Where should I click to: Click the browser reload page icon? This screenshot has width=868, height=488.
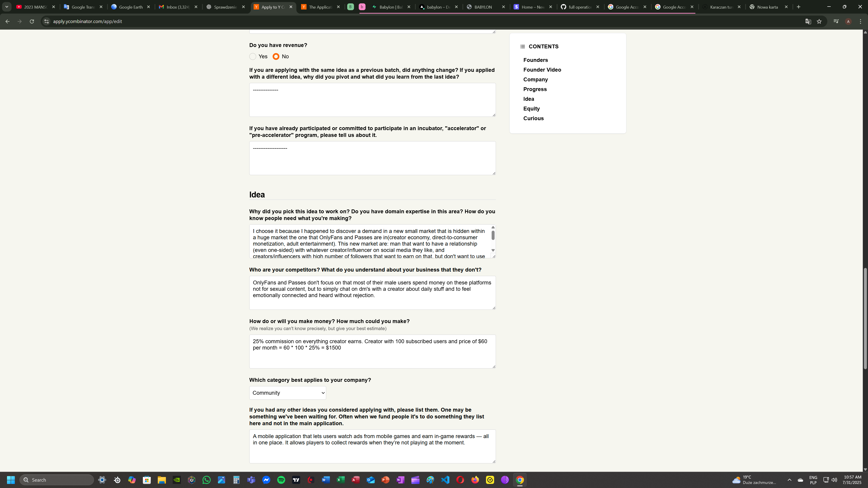point(32,21)
